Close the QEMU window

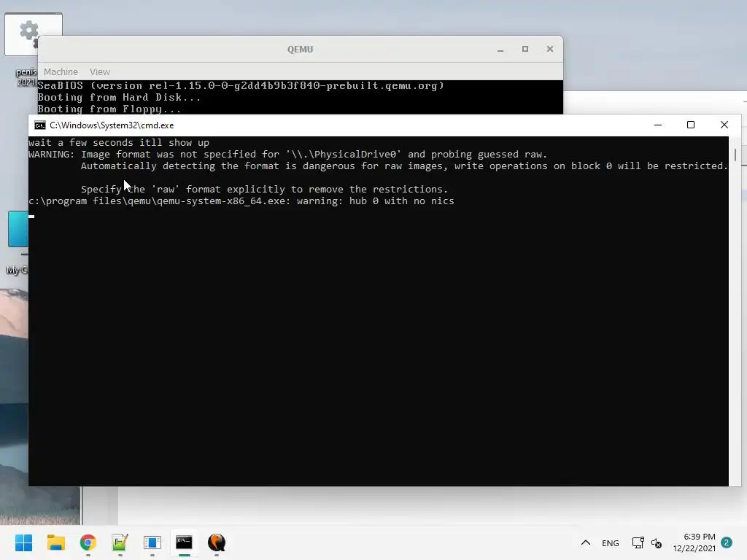[550, 49]
